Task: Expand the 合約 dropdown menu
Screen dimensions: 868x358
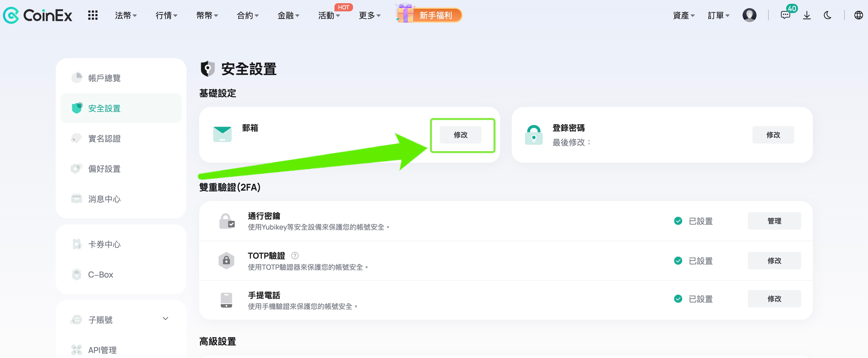Action: pyautogui.click(x=248, y=15)
